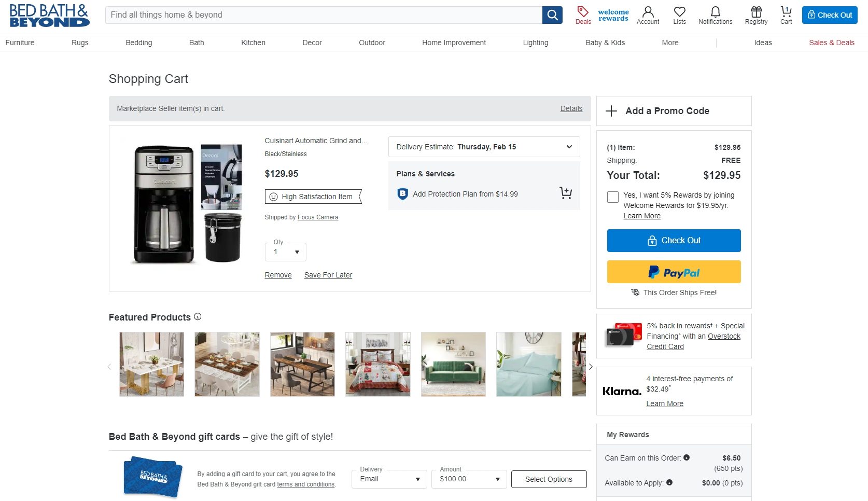868x501 pixels.
Task: Open the Kitchen menu
Action: [x=253, y=43]
